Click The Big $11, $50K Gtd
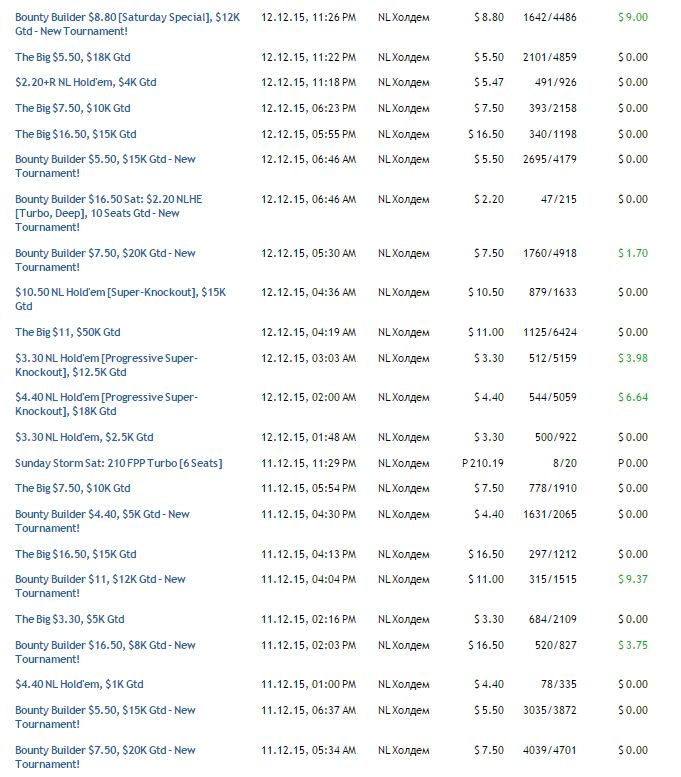 pos(67,332)
